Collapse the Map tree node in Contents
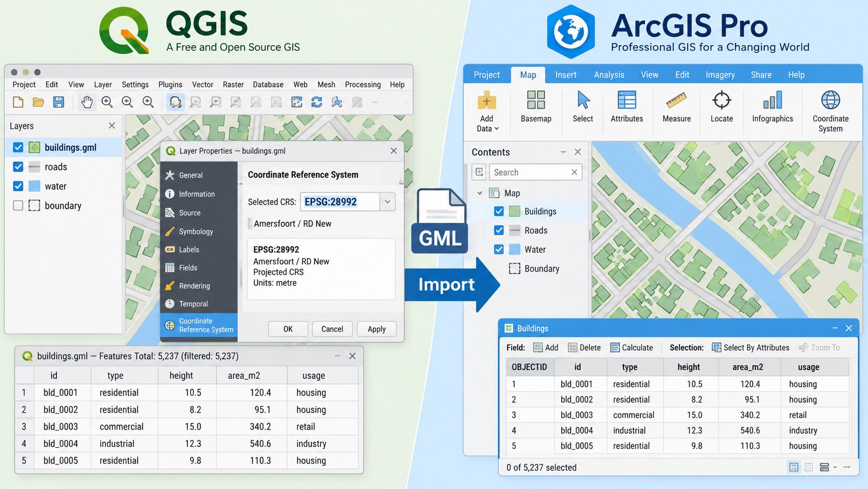This screenshot has width=868, height=489. 480,193
